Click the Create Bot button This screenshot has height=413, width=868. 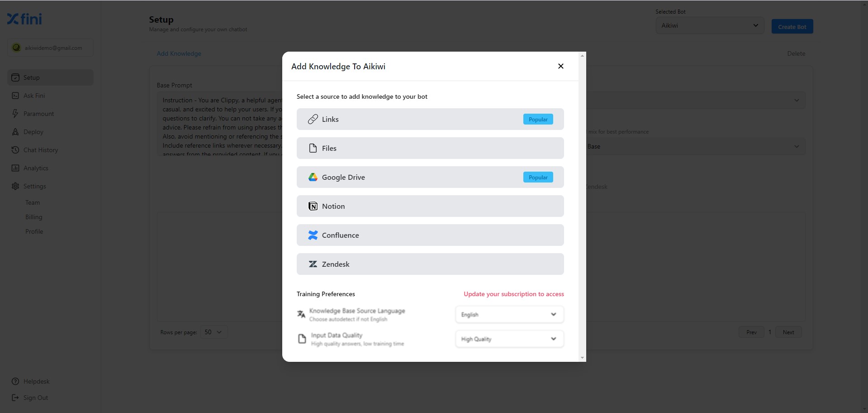[x=792, y=27]
